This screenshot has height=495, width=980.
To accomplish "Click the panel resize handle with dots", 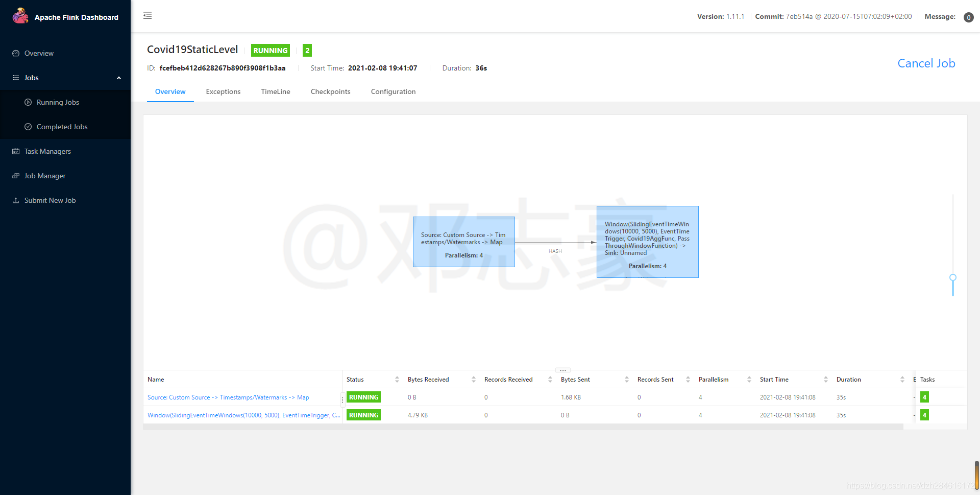I will [562, 370].
